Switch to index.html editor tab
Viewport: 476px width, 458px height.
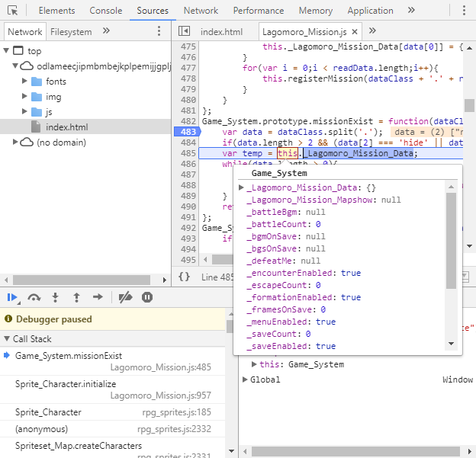tap(222, 31)
